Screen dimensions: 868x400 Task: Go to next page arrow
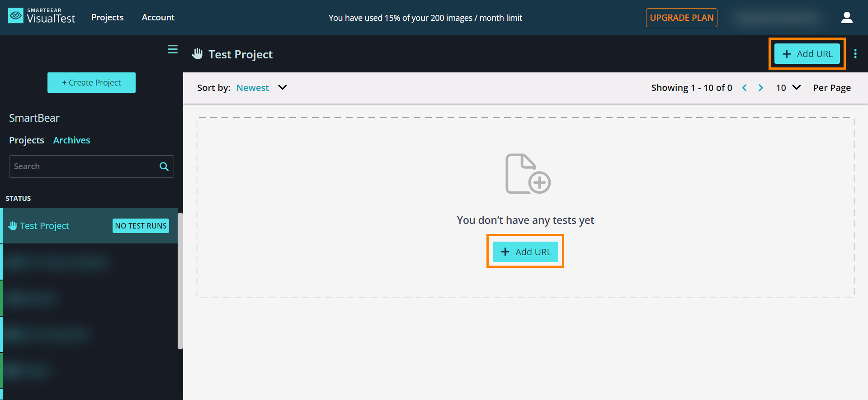click(760, 88)
